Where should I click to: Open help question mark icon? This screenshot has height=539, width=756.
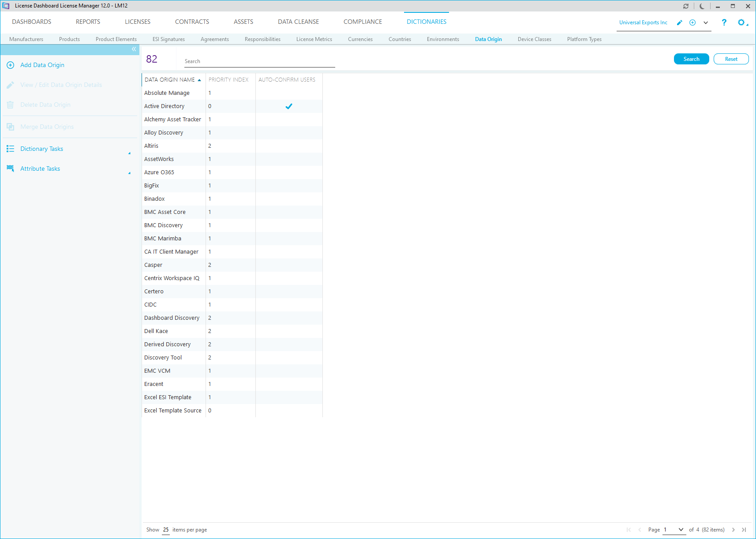click(x=724, y=22)
